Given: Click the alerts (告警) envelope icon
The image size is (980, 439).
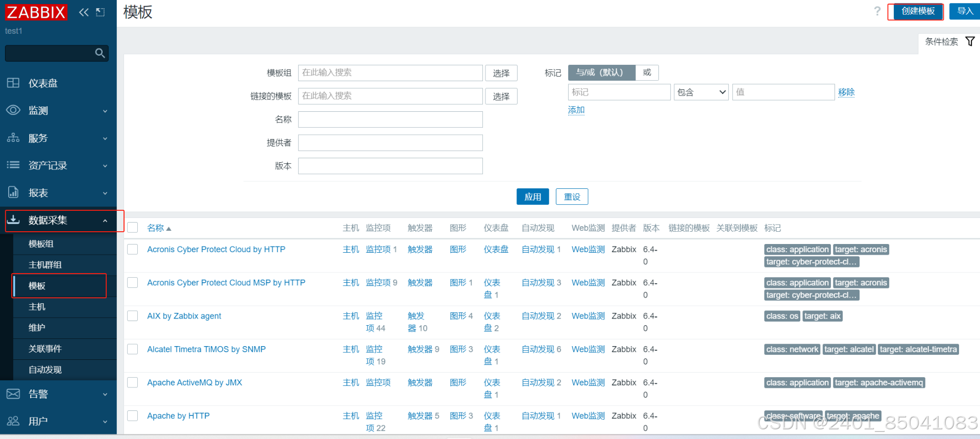Looking at the screenshot, I should 13,394.
